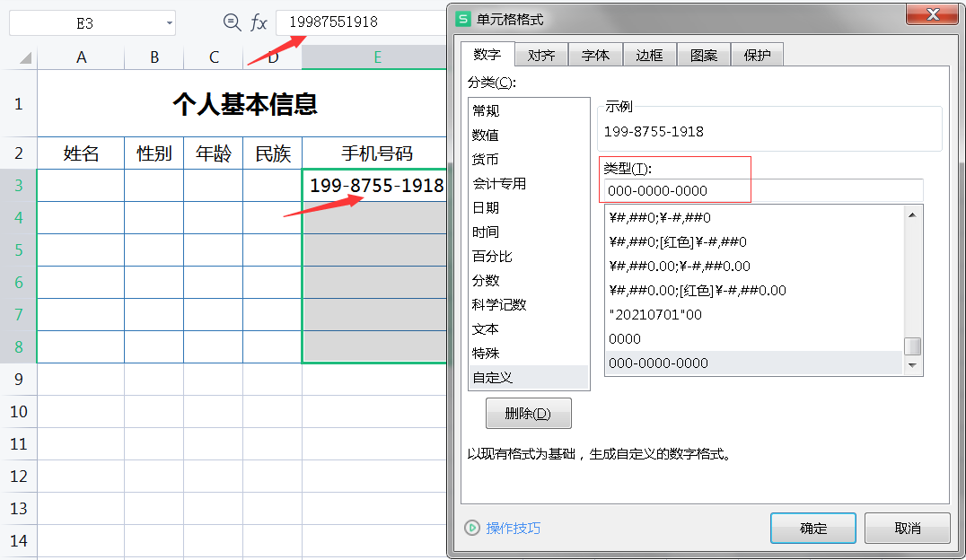Image resolution: width=966 pixels, height=560 pixels.
Task: Select row 14 header
Action: (19, 541)
